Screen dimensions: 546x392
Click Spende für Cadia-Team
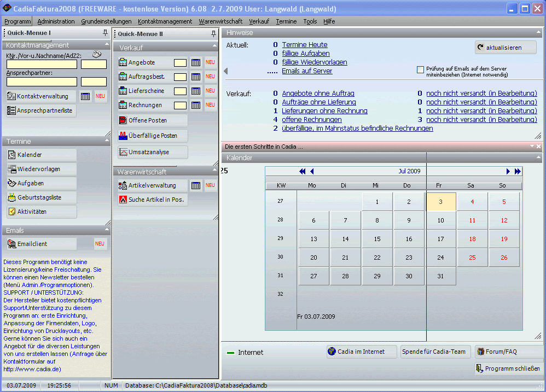pyautogui.click(x=435, y=352)
